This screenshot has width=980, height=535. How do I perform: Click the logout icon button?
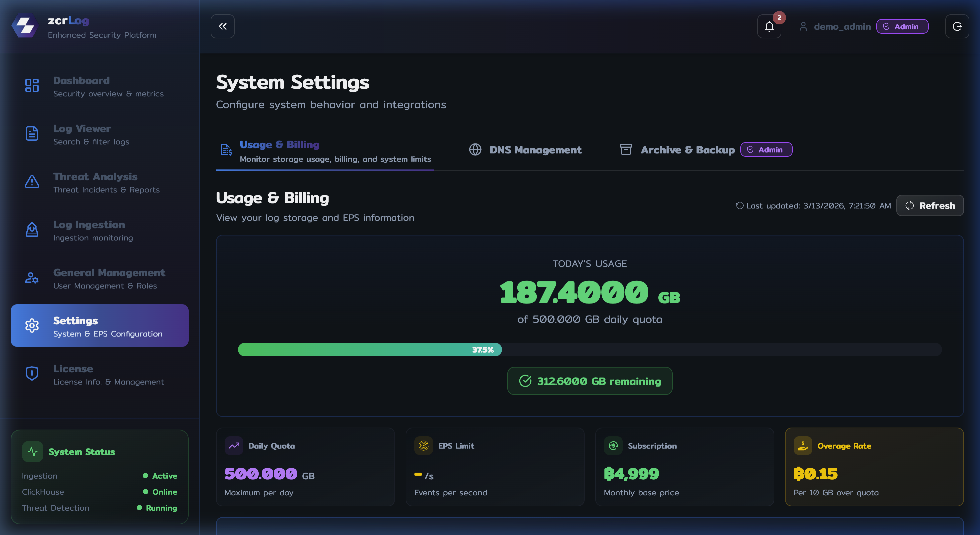(957, 26)
